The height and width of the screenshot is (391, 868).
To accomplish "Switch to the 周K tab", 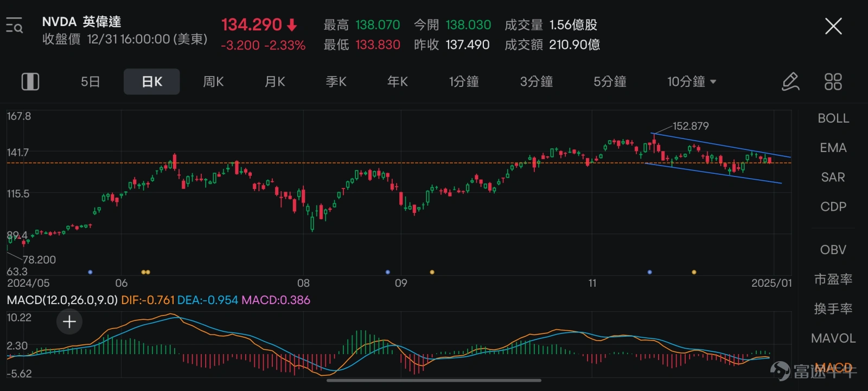I will 213,81.
